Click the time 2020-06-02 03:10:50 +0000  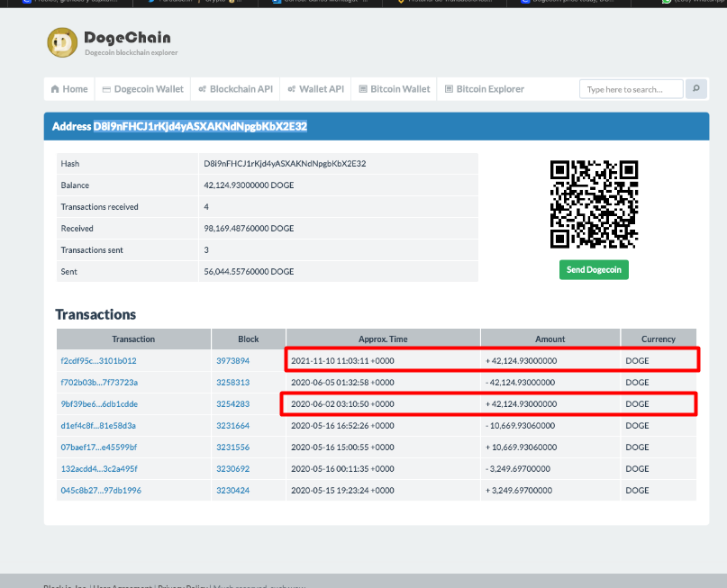(x=342, y=404)
